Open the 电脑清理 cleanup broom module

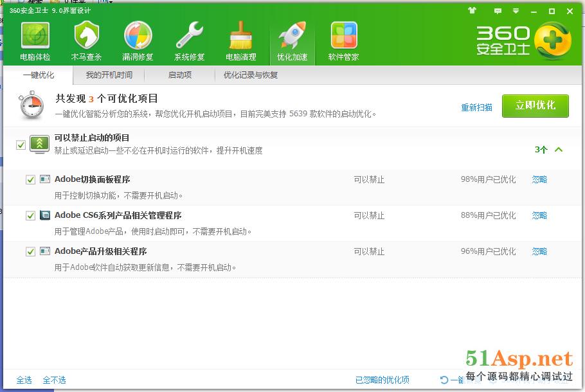pyautogui.click(x=240, y=42)
